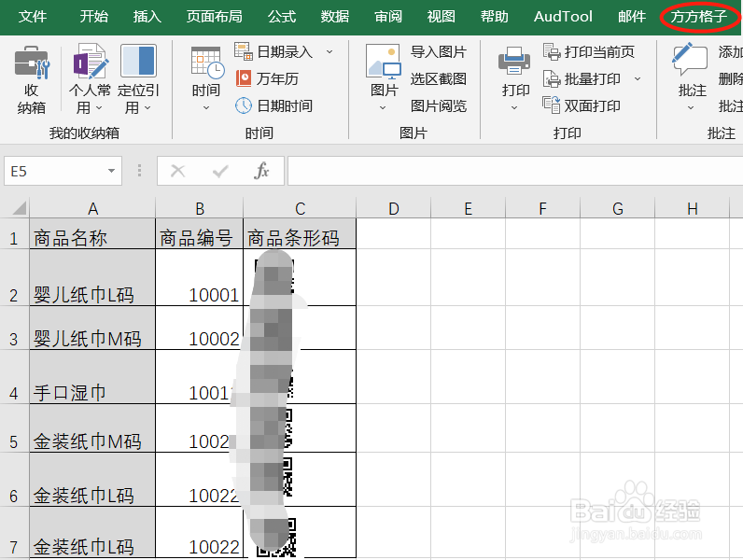The height and width of the screenshot is (560, 743).
Task: Click the 批注 comment pencil icon
Action: click(690, 60)
